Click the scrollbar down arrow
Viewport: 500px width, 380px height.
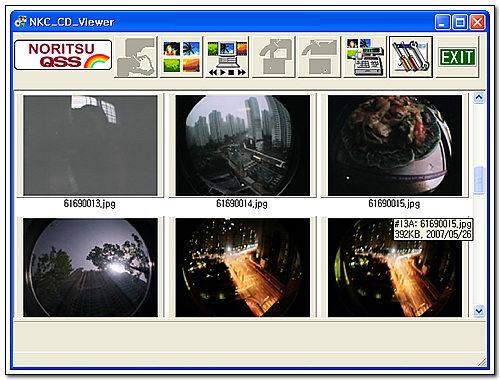coord(479,311)
